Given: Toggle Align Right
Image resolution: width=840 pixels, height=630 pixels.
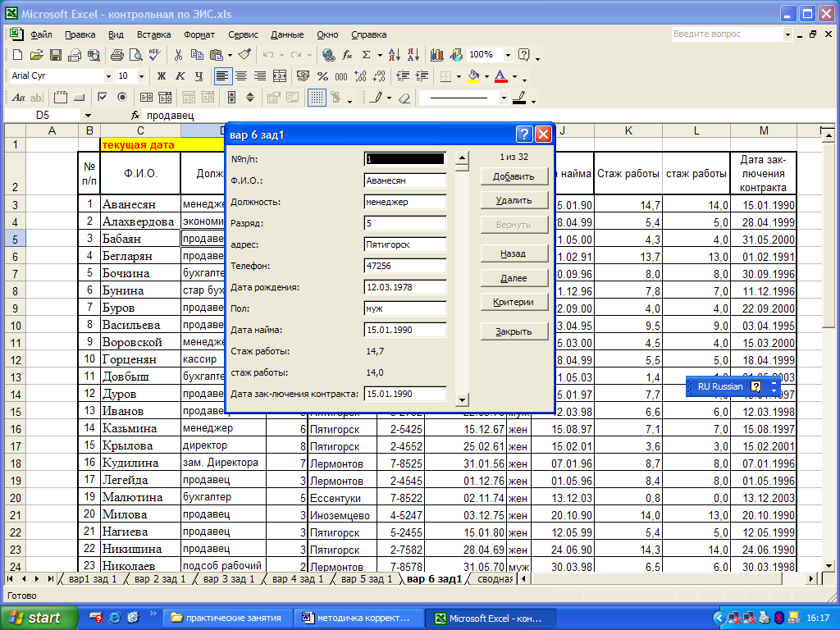Looking at the screenshot, I should [x=260, y=76].
